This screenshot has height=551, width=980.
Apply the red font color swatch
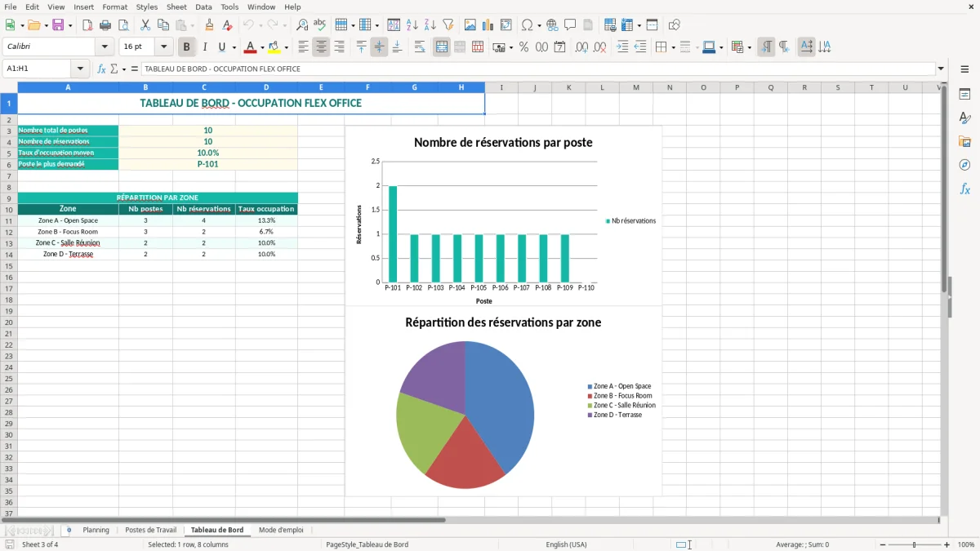point(251,47)
